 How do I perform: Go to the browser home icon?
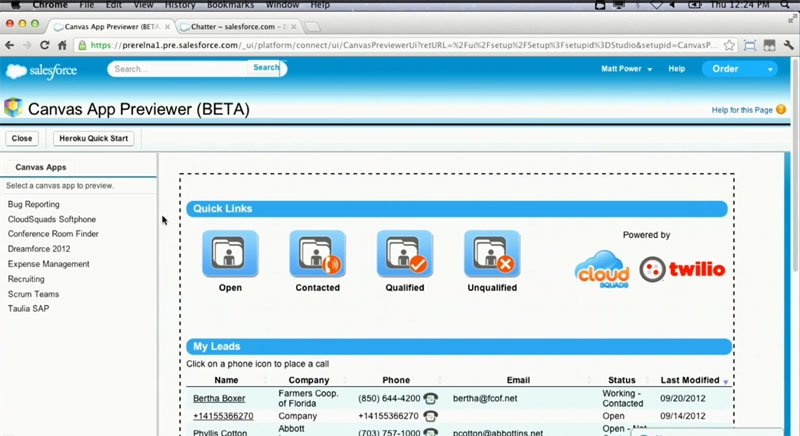pyautogui.click(x=62, y=45)
